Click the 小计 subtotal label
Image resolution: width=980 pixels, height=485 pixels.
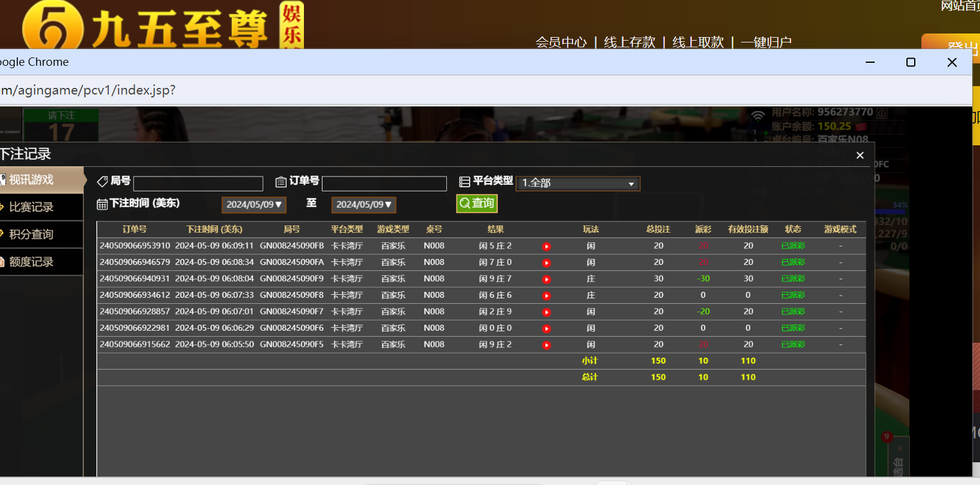(590, 361)
